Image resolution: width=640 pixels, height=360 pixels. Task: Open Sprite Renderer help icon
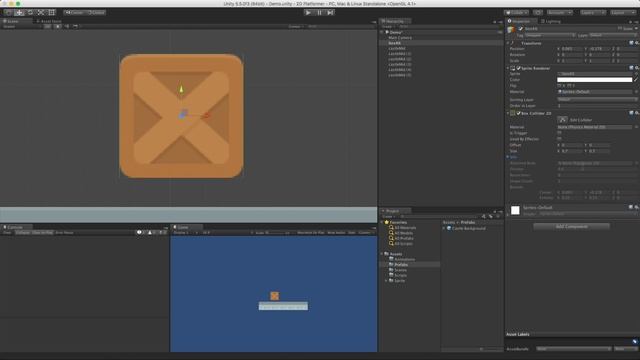[631, 68]
